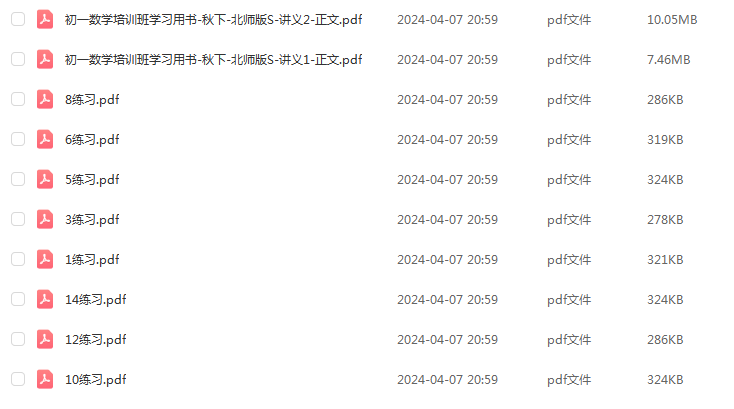Click the PDF icon beside 5练习.pdf
This screenshot has height=409, width=734.
(45, 179)
